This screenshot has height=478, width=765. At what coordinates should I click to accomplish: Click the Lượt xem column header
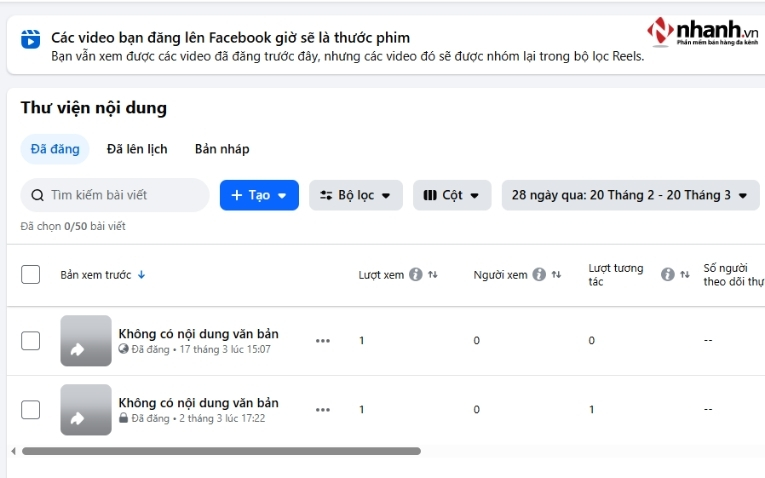pyautogui.click(x=381, y=275)
